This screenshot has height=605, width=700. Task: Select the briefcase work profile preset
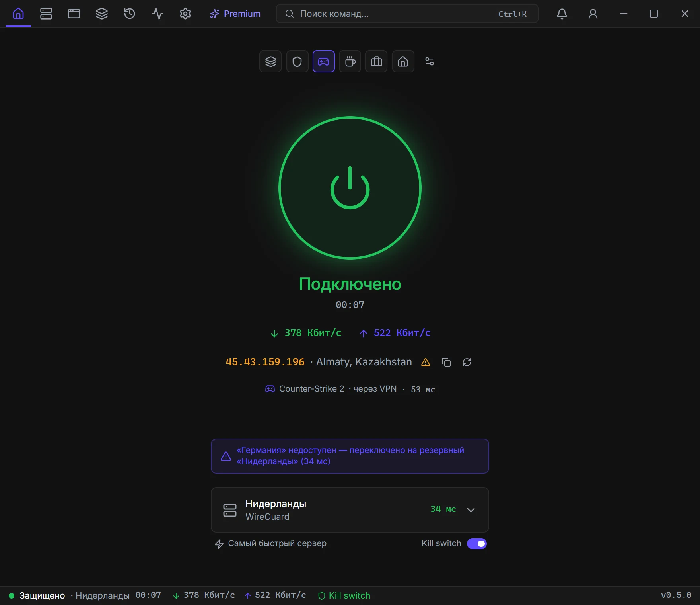376,61
